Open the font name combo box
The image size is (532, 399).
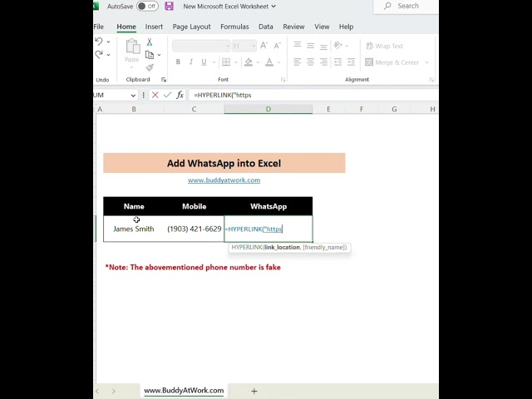click(x=201, y=46)
